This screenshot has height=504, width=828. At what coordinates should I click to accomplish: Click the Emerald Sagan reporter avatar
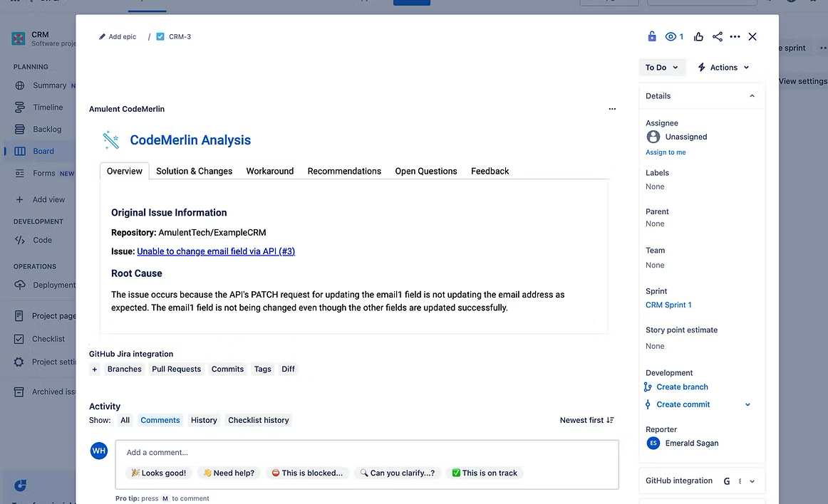[653, 443]
